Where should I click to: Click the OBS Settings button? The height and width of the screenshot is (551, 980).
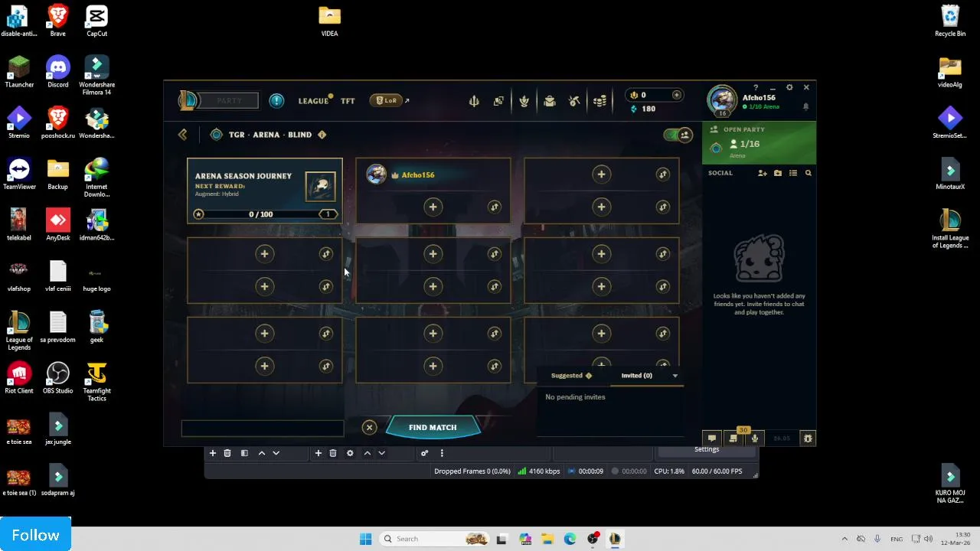pyautogui.click(x=707, y=450)
